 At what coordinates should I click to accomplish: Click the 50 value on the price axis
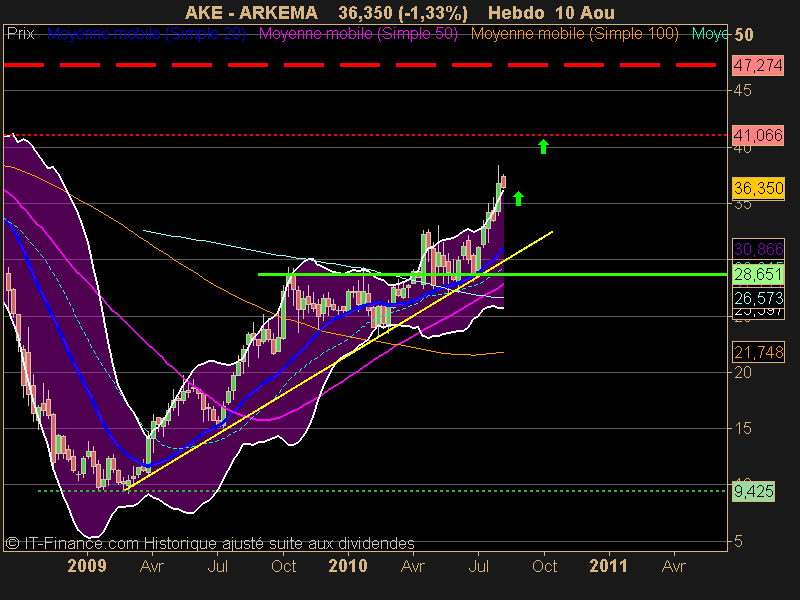pos(744,35)
